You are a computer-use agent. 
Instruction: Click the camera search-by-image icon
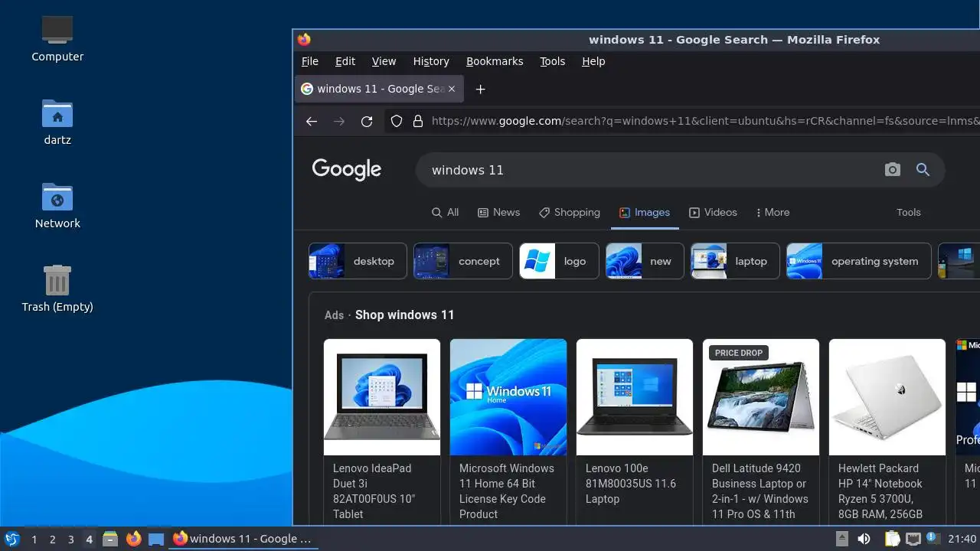pyautogui.click(x=893, y=170)
